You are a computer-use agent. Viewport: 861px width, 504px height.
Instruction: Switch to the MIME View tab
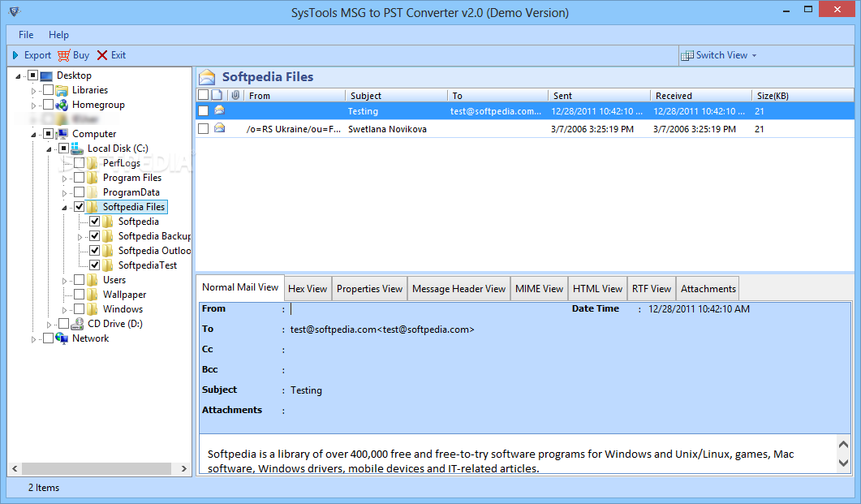[539, 289]
